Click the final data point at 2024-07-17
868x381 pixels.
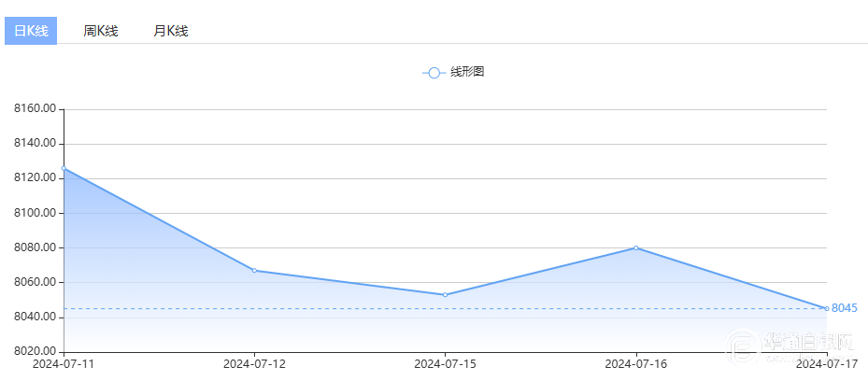coord(826,308)
